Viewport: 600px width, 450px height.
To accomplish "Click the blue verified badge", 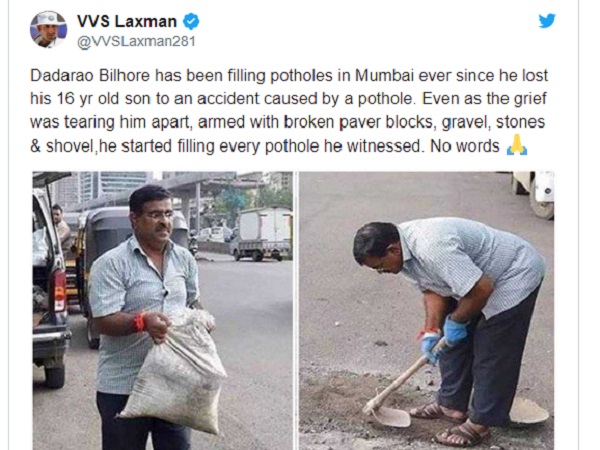I will point(191,21).
